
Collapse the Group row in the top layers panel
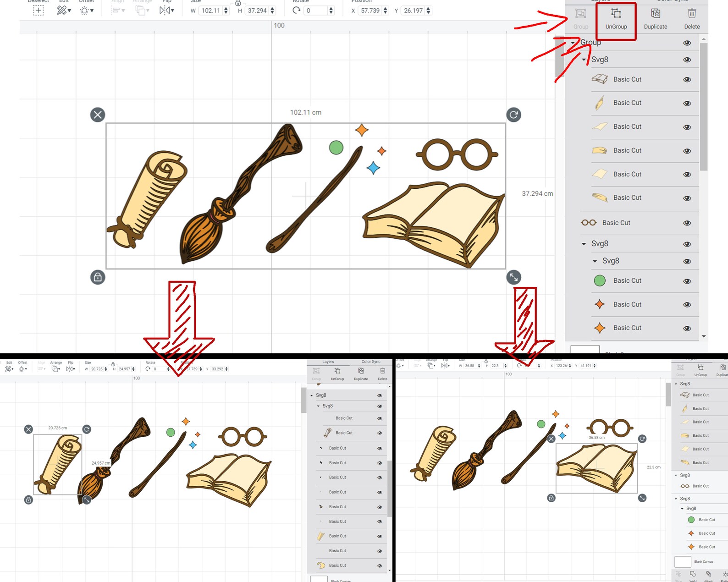[573, 43]
